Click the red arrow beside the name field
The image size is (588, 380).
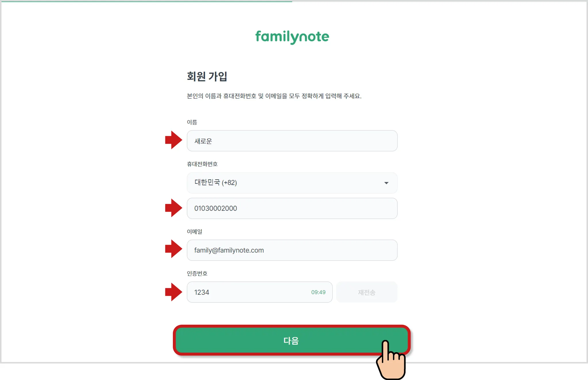coord(173,140)
